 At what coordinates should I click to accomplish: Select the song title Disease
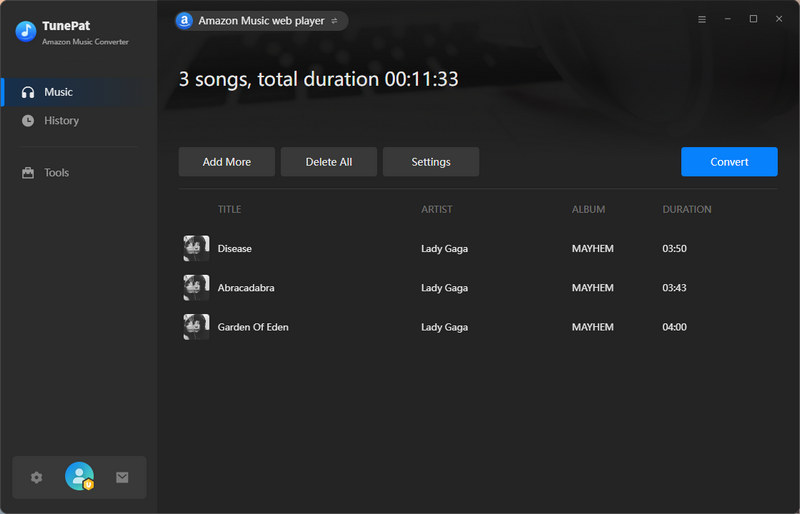(x=235, y=249)
